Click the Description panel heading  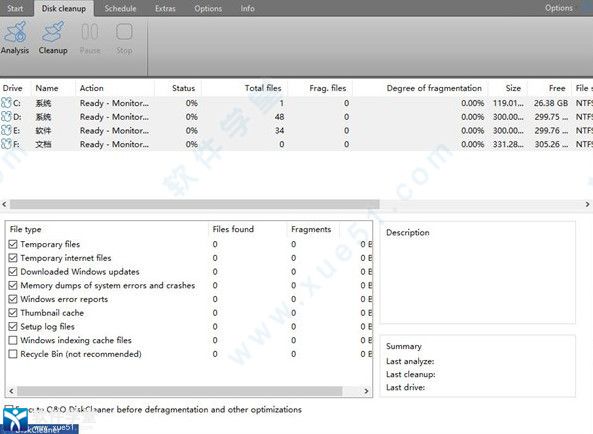[x=408, y=232]
